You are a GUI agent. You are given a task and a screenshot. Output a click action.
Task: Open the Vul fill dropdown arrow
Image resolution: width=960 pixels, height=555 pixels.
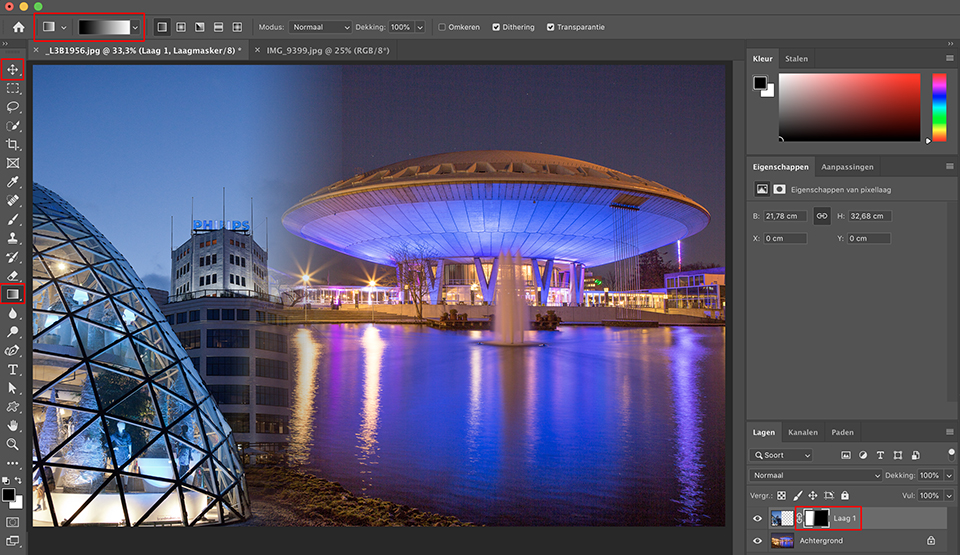click(949, 496)
